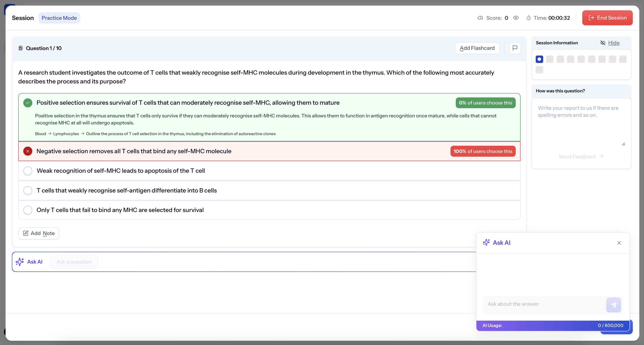Click the Practice Mode badge
Image resolution: width=644 pixels, height=345 pixels.
(x=59, y=18)
